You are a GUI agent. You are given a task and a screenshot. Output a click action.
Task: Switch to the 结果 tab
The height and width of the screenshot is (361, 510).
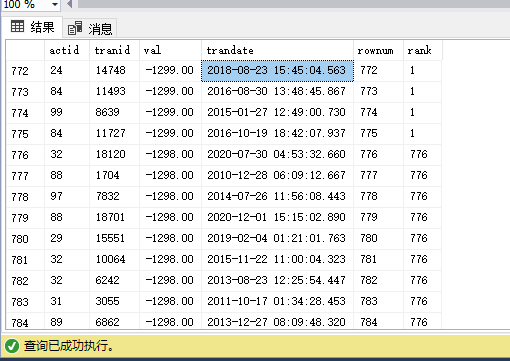(32, 27)
